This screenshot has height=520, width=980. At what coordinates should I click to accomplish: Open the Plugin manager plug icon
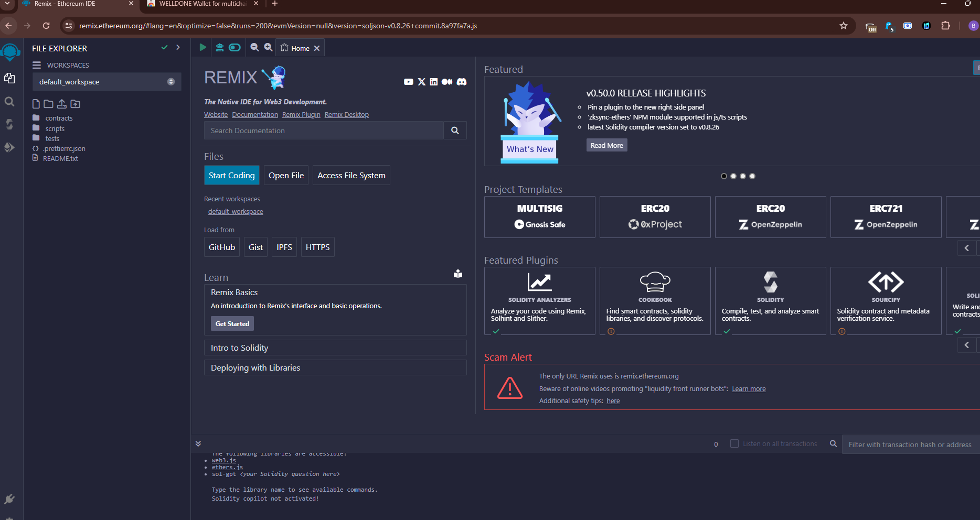[x=9, y=499]
